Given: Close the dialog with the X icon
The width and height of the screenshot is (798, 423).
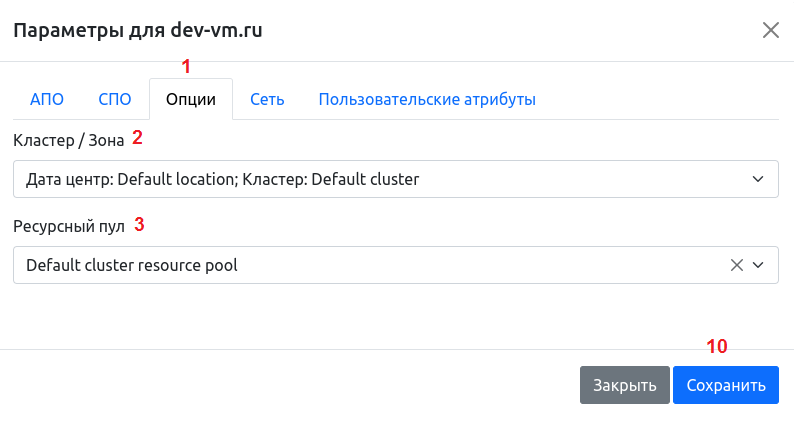Looking at the screenshot, I should [x=770, y=30].
